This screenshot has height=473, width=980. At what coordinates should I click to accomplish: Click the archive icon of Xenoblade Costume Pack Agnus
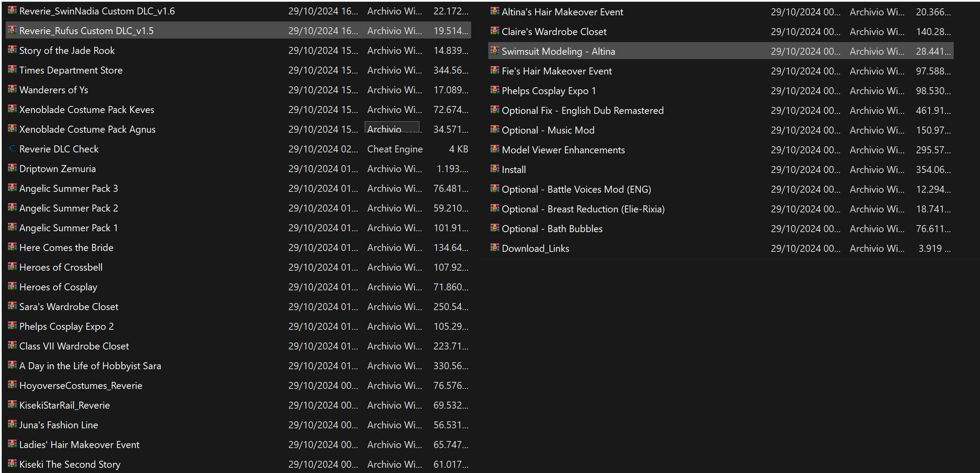coord(12,129)
